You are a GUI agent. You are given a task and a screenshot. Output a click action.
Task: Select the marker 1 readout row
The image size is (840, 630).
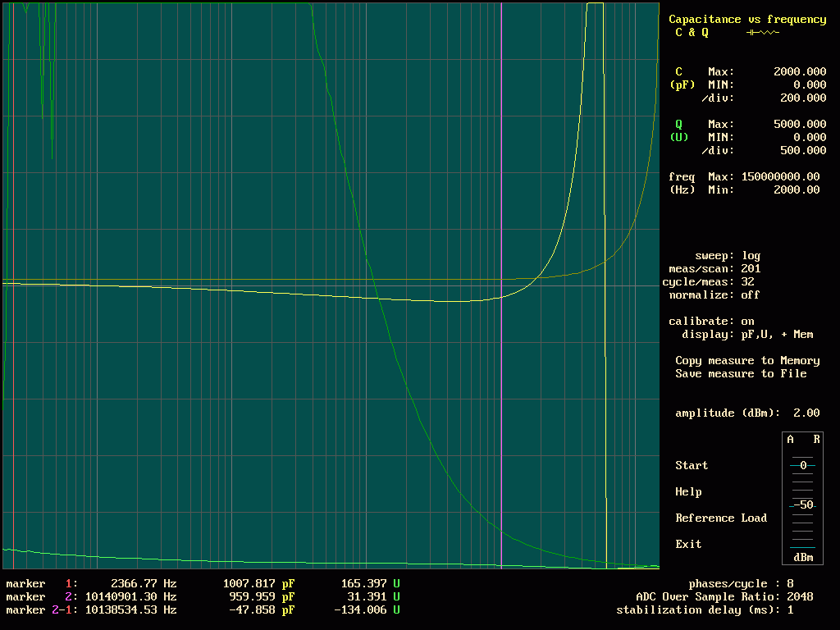[x=203, y=583]
